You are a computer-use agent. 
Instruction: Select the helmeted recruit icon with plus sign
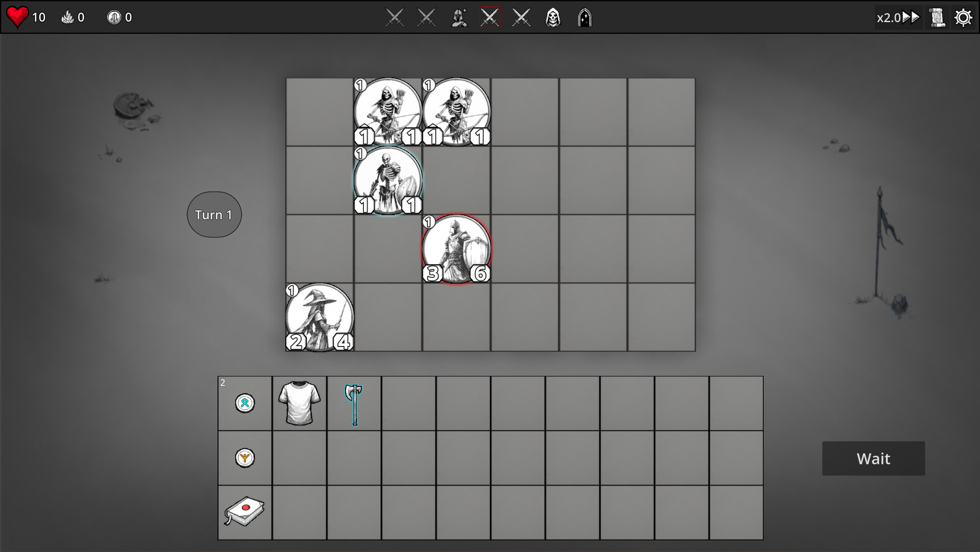[459, 17]
